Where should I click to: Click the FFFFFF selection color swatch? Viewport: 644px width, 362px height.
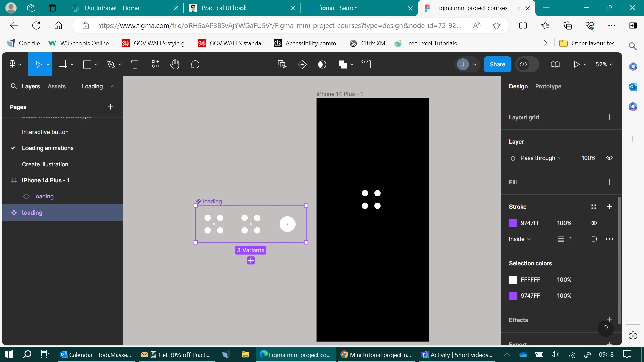pyautogui.click(x=513, y=280)
